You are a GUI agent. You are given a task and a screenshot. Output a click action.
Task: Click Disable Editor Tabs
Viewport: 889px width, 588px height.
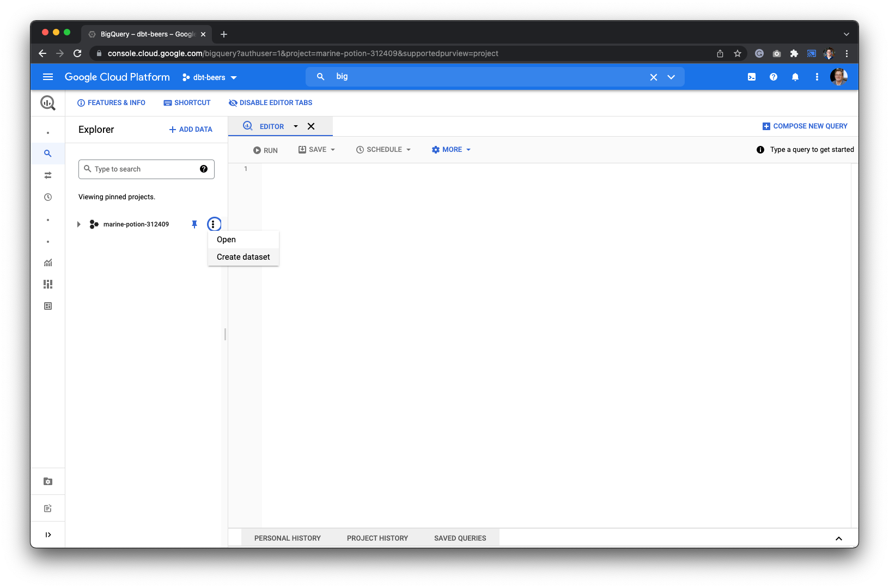(x=271, y=103)
